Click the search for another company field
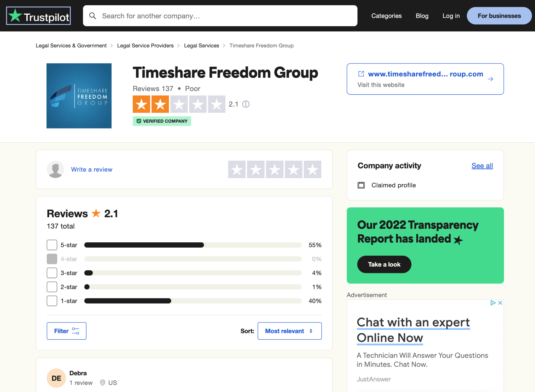This screenshot has height=392, width=535. pyautogui.click(x=220, y=16)
